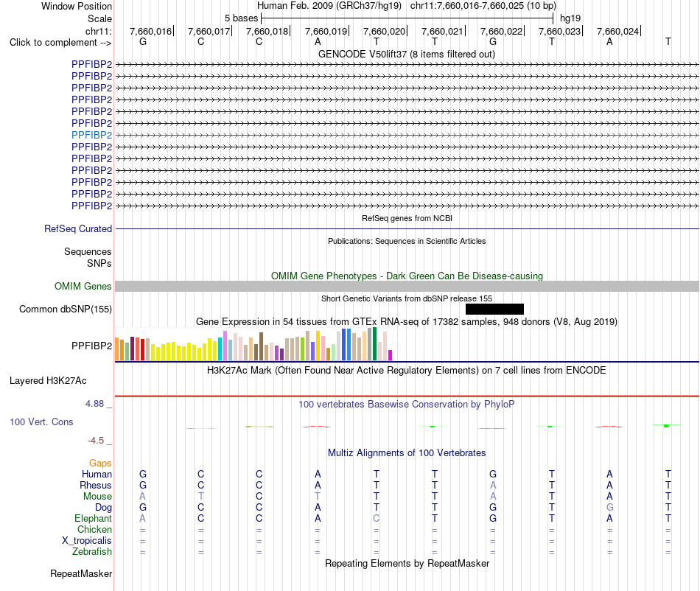The width and height of the screenshot is (700, 591).
Task: Click the hg19 label next to scale bar
Action: click(570, 18)
